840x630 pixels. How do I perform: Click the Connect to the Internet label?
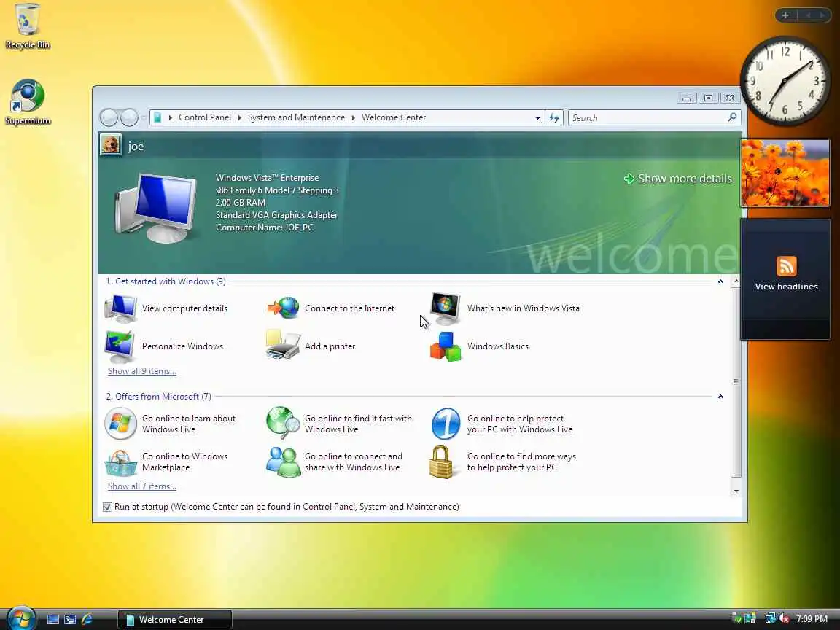point(350,308)
